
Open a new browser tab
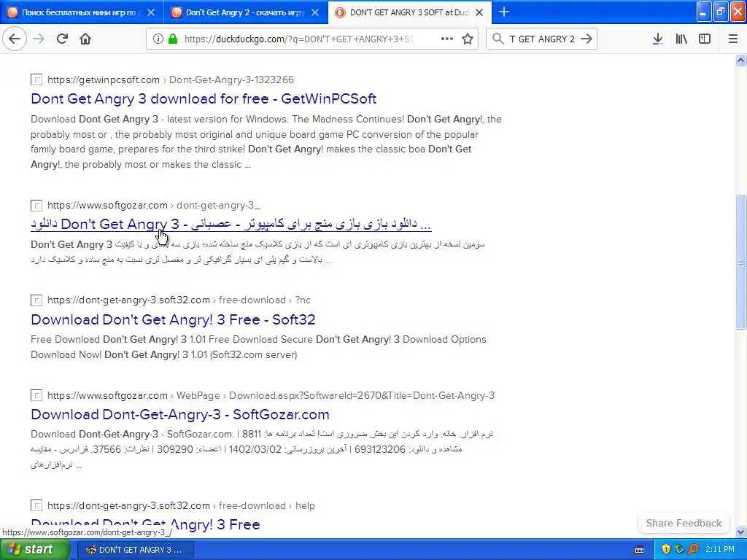[x=504, y=12]
